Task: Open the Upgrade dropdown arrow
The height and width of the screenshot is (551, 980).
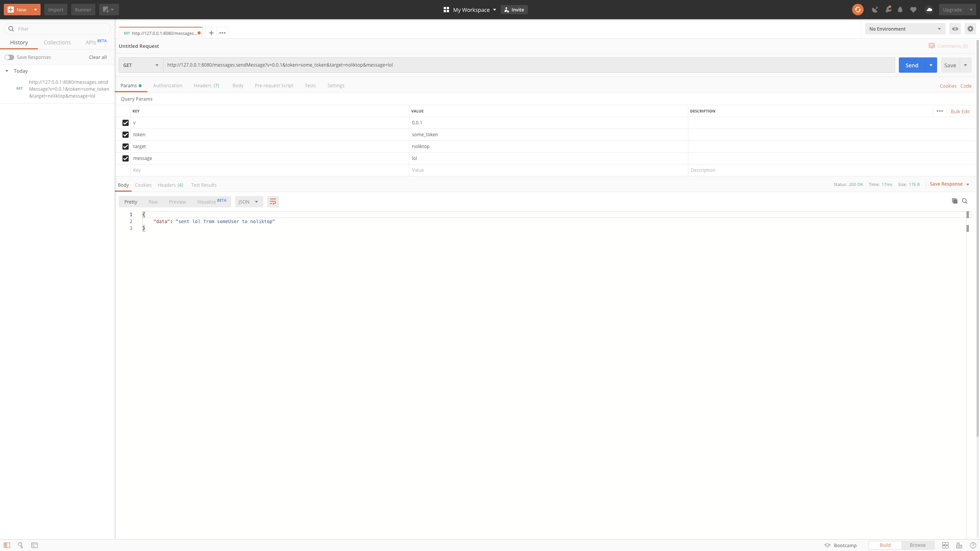Action: pos(971,10)
